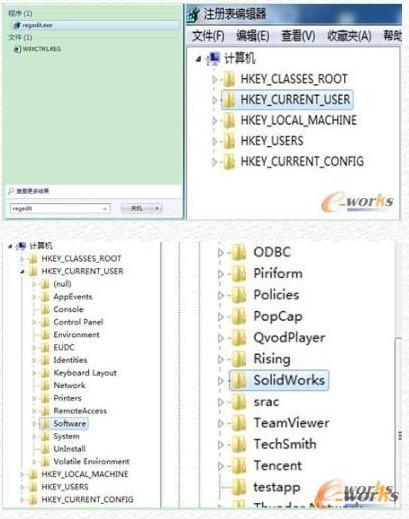Screen dimensions: 409x519
Task: Click the Volatile Environment folder icon
Action: click(x=45, y=462)
